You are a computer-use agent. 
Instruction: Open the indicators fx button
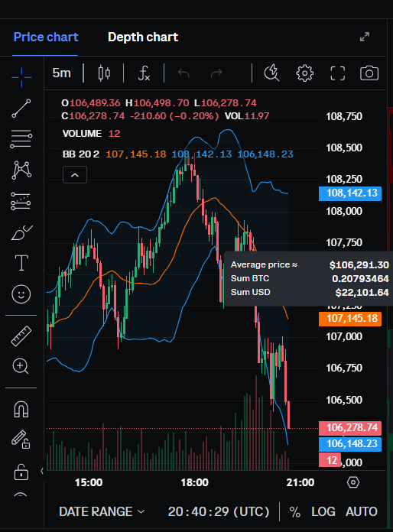point(144,73)
